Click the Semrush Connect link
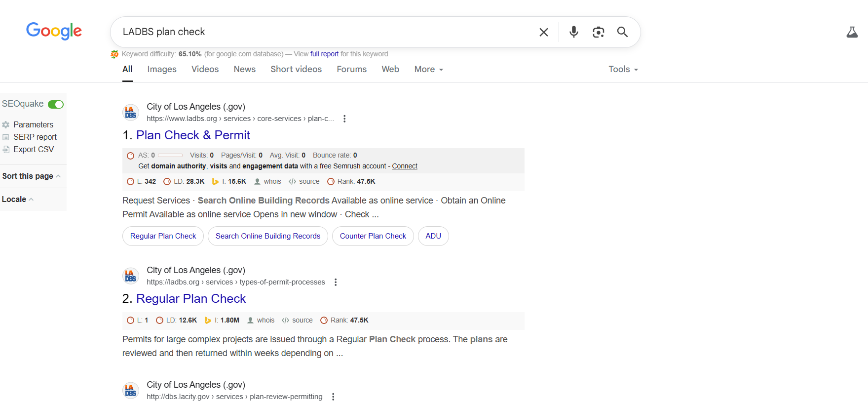 click(404, 166)
